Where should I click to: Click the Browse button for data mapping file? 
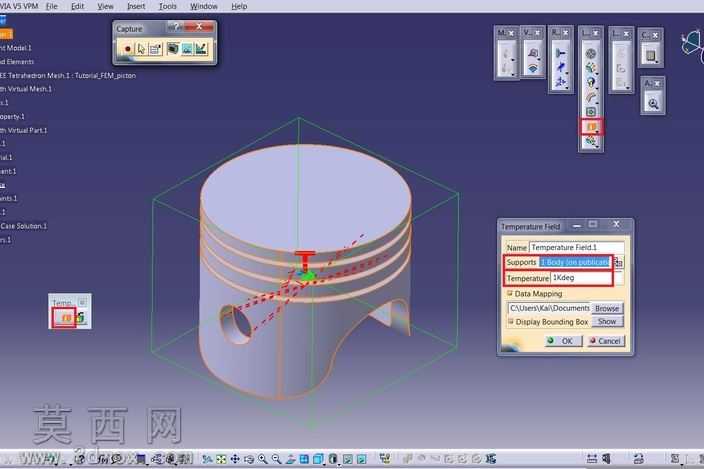(607, 308)
